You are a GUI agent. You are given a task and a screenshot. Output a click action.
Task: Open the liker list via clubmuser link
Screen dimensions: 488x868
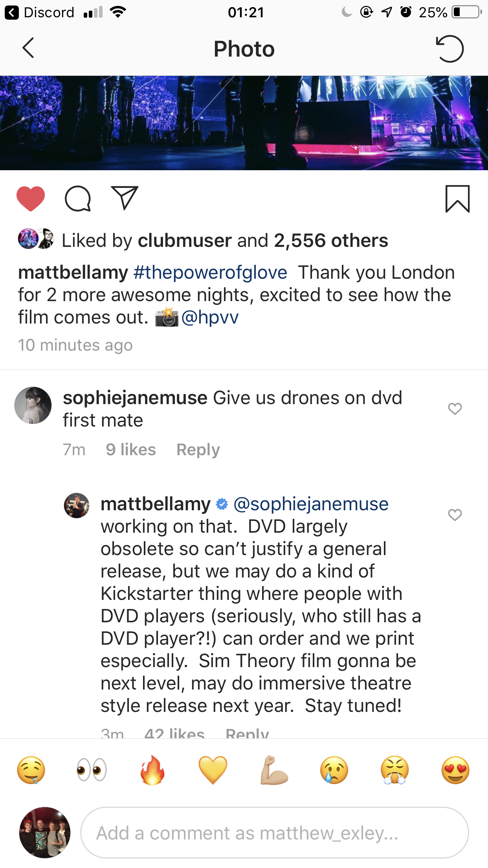184,240
